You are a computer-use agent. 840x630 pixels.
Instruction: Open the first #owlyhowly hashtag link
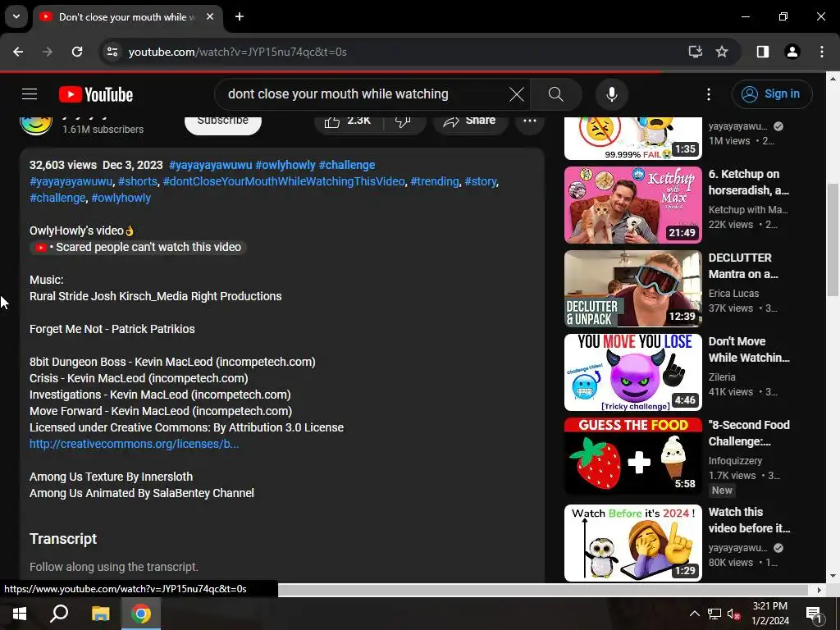(285, 165)
